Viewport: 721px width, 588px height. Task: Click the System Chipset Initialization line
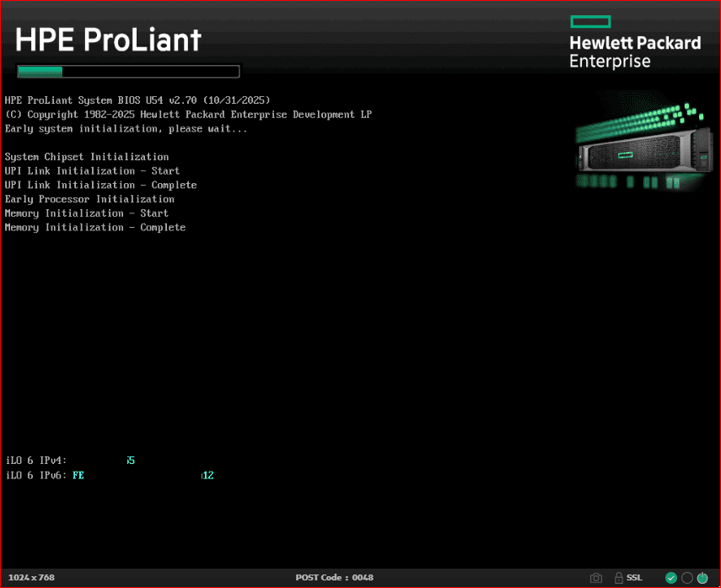87,157
